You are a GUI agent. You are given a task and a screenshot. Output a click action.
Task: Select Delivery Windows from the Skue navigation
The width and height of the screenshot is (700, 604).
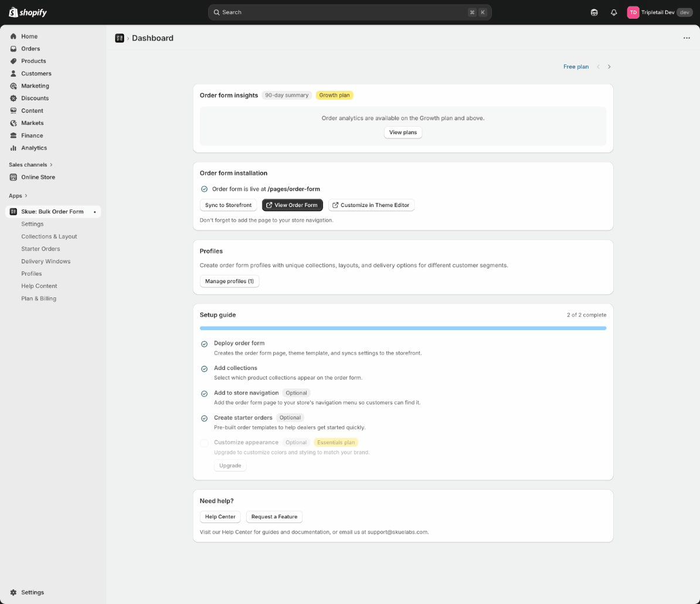46,261
